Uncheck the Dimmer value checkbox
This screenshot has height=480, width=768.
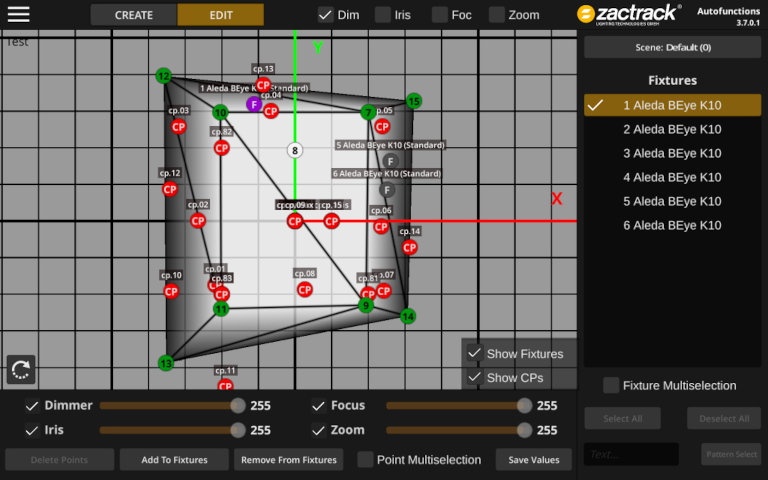point(32,406)
